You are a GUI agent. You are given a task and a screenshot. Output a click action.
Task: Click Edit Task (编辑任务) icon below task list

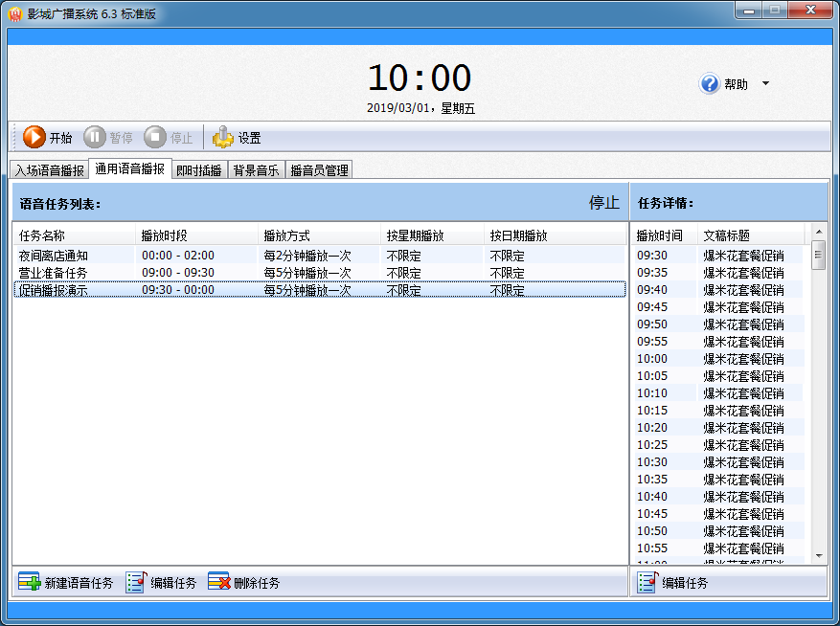pyautogui.click(x=135, y=582)
